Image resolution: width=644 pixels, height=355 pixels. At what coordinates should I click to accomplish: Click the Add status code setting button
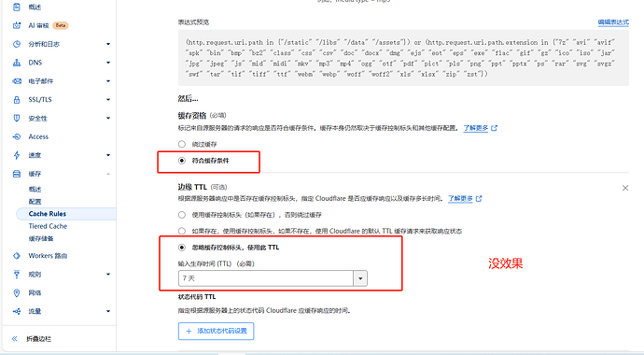(216, 331)
